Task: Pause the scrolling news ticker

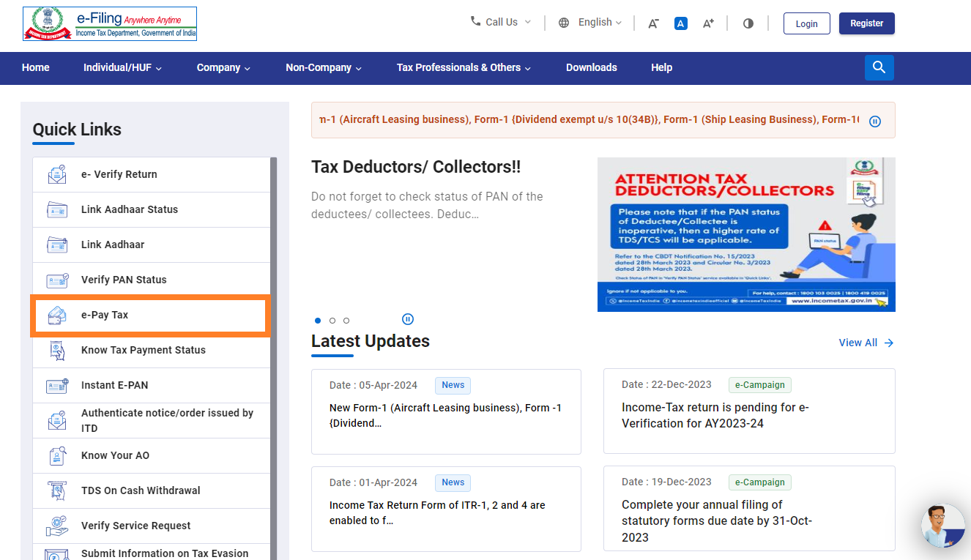Action: tap(874, 122)
